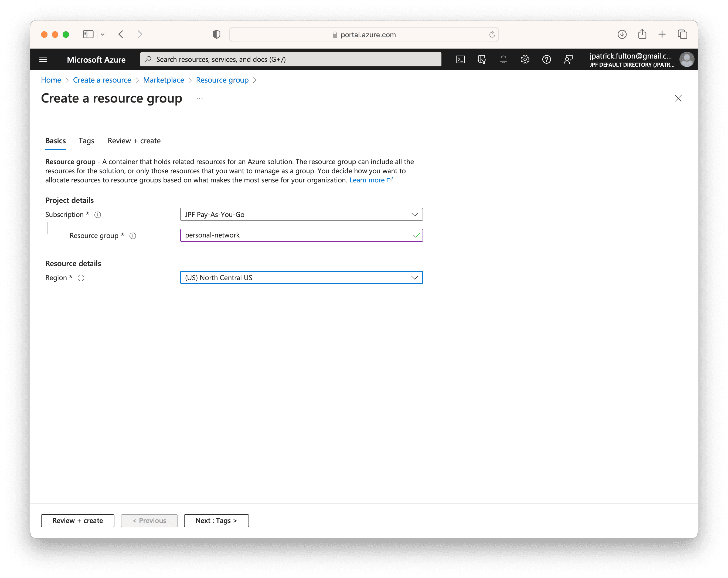Go back with Safari back arrow

tap(121, 35)
